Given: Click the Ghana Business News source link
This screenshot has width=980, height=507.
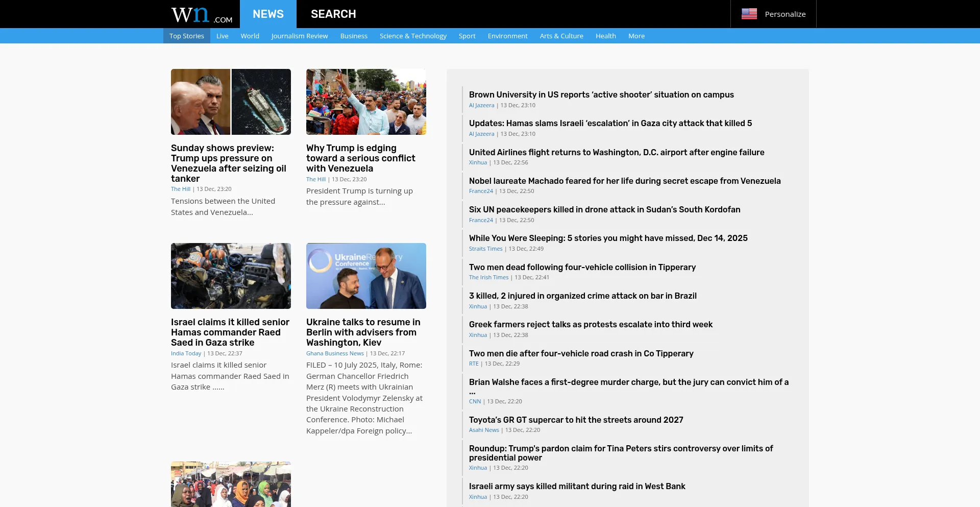Looking at the screenshot, I should (x=335, y=353).
